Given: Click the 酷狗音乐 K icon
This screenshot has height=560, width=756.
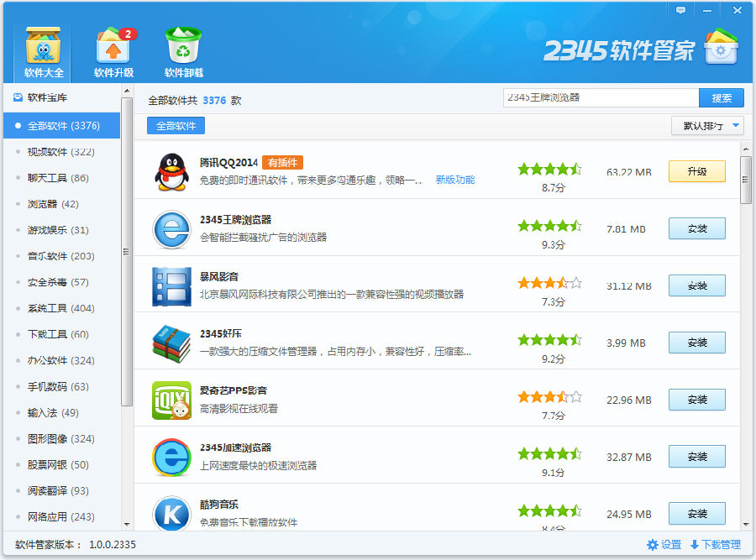Looking at the screenshot, I should coord(171,514).
